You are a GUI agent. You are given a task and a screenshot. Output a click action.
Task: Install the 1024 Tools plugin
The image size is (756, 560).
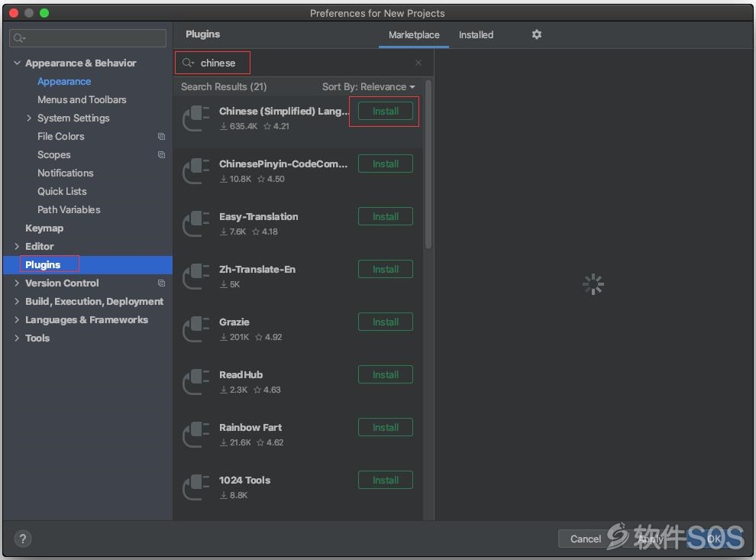[385, 480]
